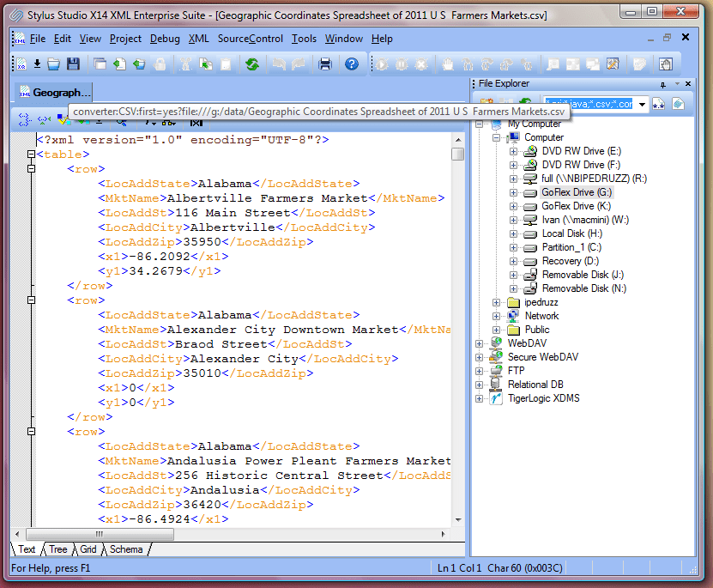The width and height of the screenshot is (713, 588).
Task: Click the cascading windows toolbar icon
Action: (x=100, y=64)
